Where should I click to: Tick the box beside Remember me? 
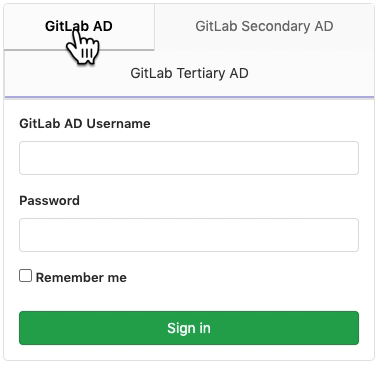tap(26, 276)
